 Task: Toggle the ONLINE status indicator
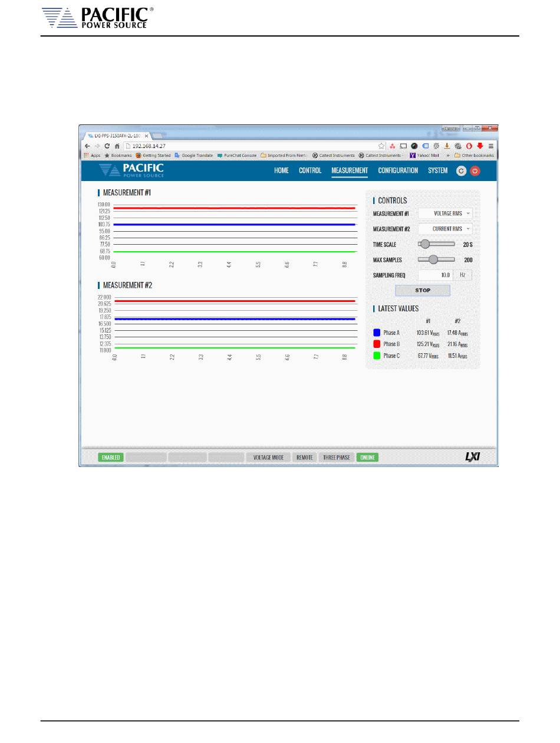[x=367, y=458]
